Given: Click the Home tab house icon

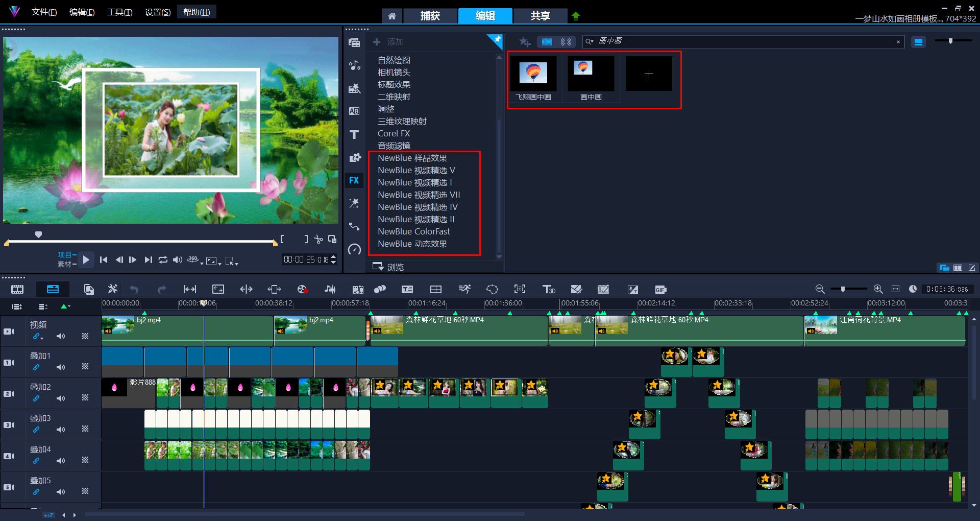Looking at the screenshot, I should [391, 16].
